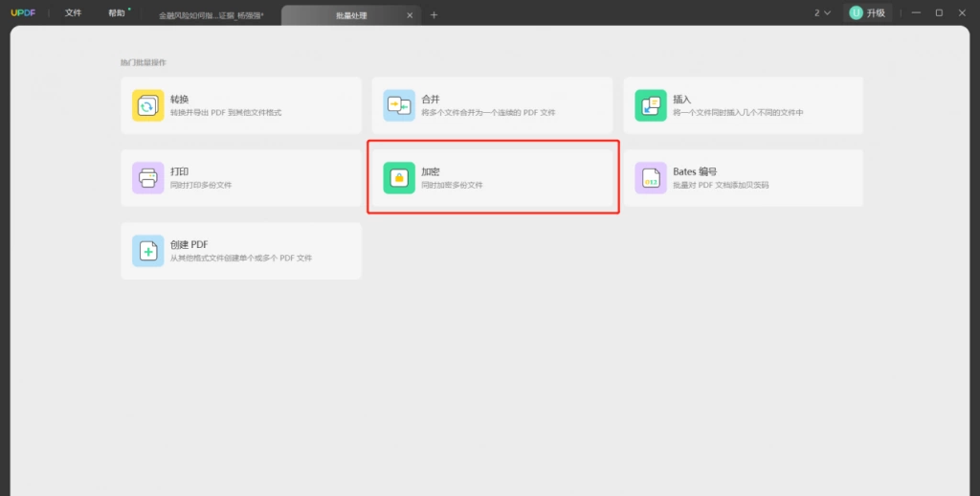Click the Insert (插入) icon
The image size is (980, 496).
[x=651, y=105]
